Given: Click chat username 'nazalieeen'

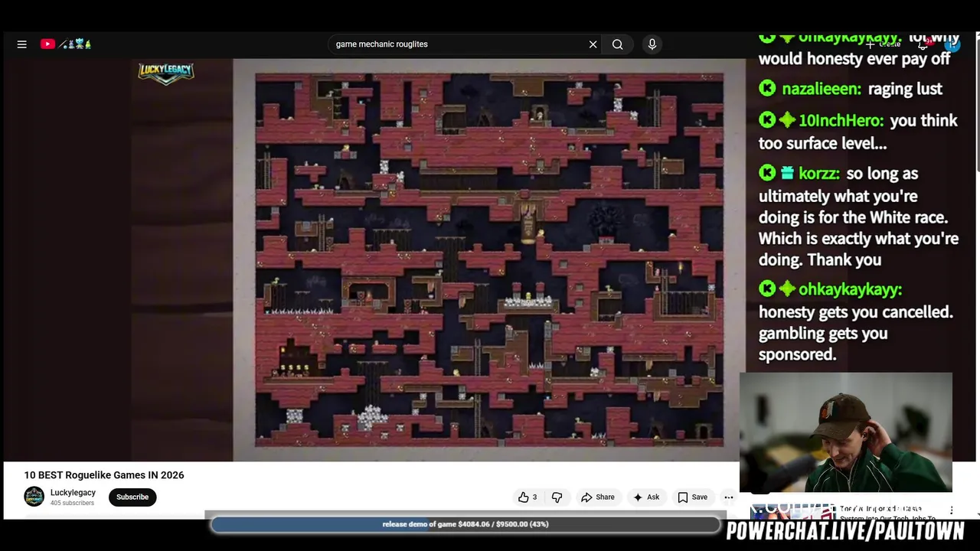Looking at the screenshot, I should (x=822, y=89).
